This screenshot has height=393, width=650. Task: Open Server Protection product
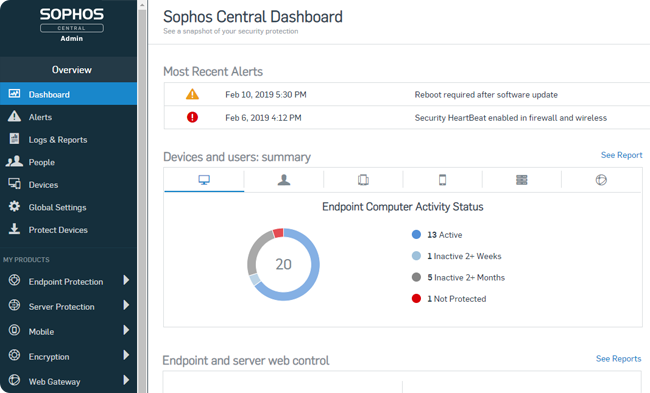pos(61,307)
